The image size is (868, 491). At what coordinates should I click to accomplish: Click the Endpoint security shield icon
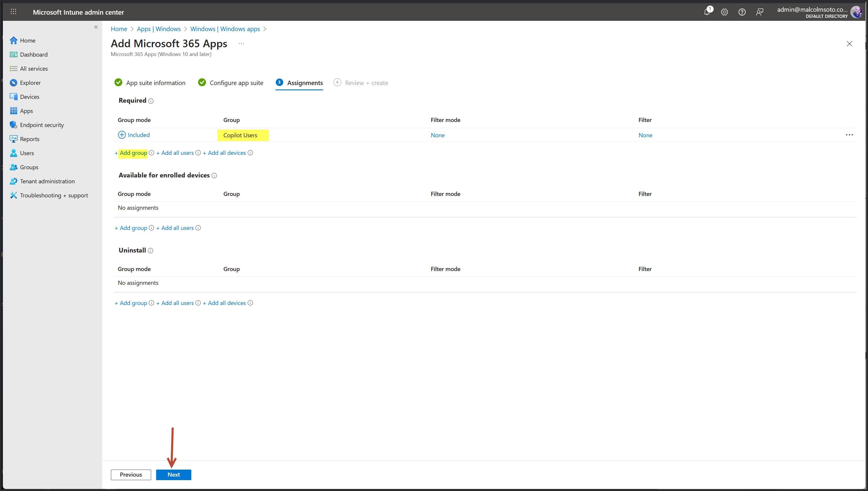(x=13, y=125)
